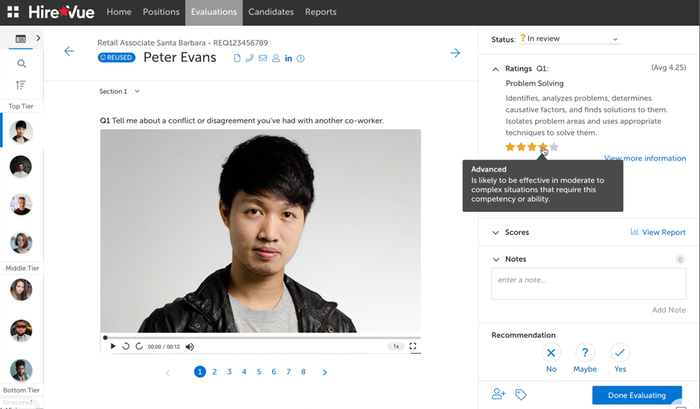Screen dimensions: 700x409
Task: Choose the 'Maybe' recommendation
Action: [x=586, y=353]
